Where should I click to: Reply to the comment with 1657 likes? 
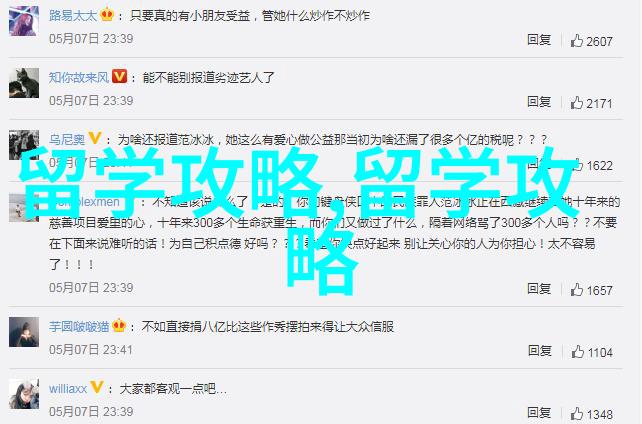click(x=539, y=289)
